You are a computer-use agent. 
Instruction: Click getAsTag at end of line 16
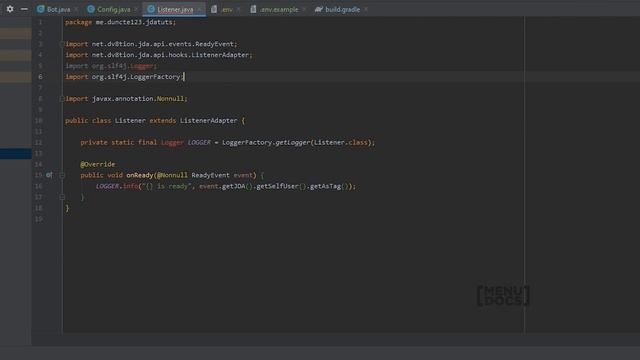(x=325, y=187)
